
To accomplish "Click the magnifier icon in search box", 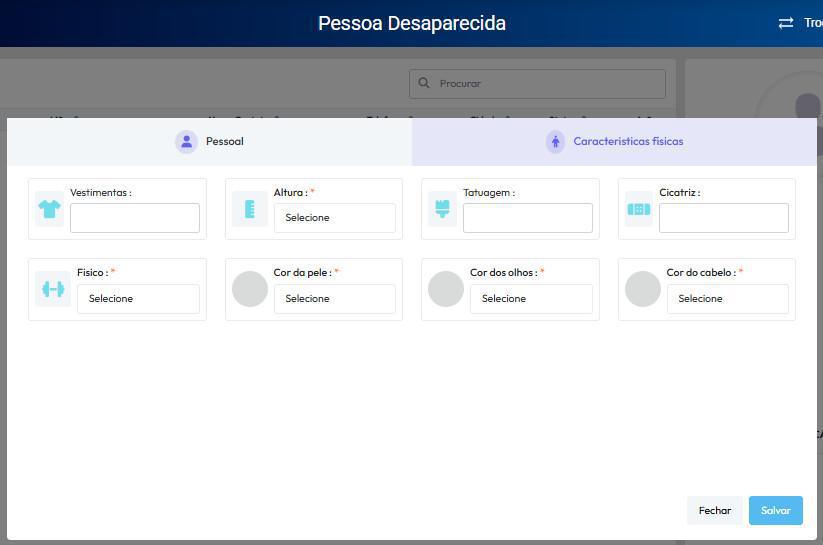I will [x=424, y=83].
